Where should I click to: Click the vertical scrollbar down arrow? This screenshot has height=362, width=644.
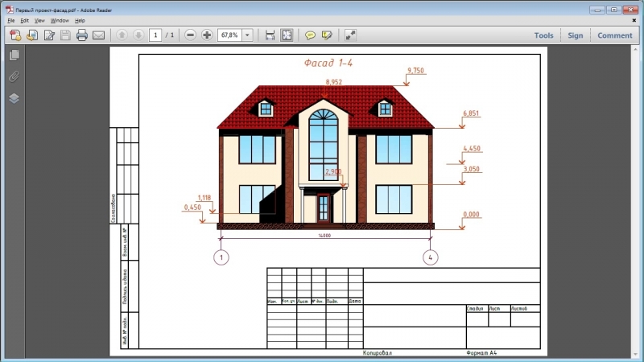tap(635, 354)
